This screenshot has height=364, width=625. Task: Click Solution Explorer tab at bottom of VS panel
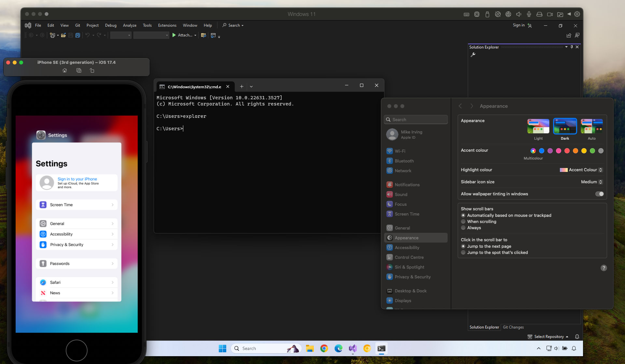(484, 327)
